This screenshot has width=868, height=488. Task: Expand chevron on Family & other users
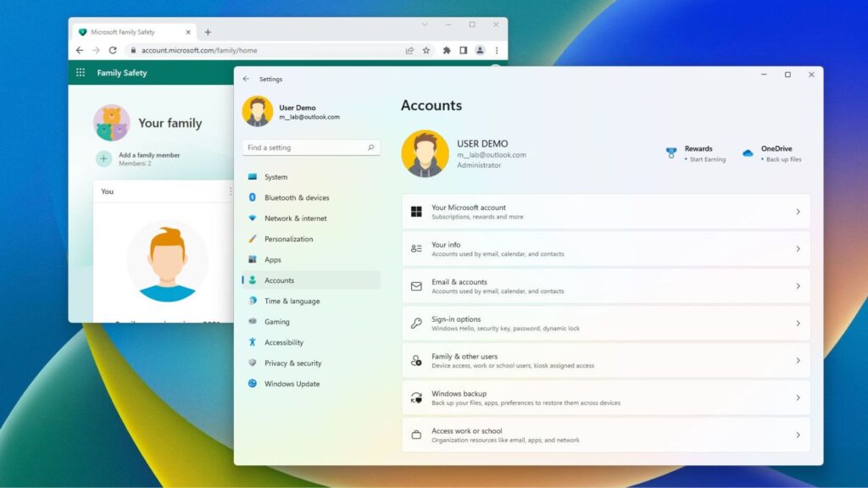tap(798, 361)
